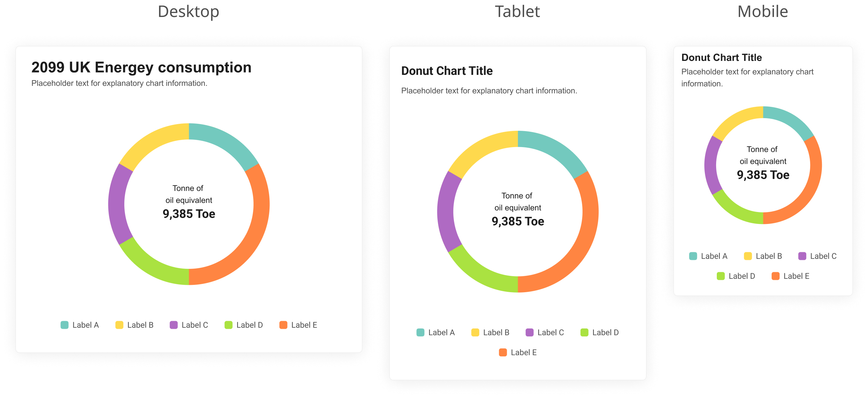Select the green Label D swatch in Desktop legend
This screenshot has width=868, height=397.
tap(228, 325)
